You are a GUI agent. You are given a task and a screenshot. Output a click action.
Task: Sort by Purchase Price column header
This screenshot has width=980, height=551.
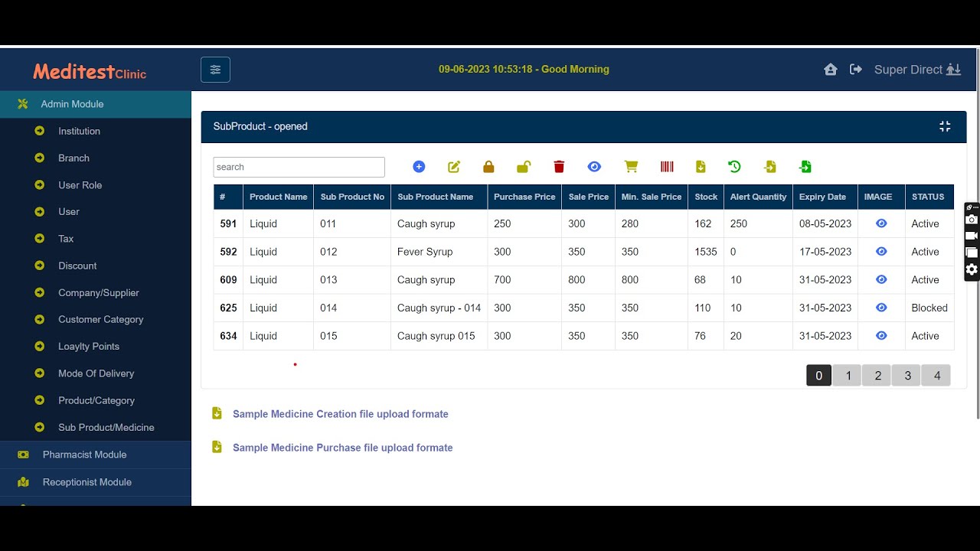(x=524, y=197)
